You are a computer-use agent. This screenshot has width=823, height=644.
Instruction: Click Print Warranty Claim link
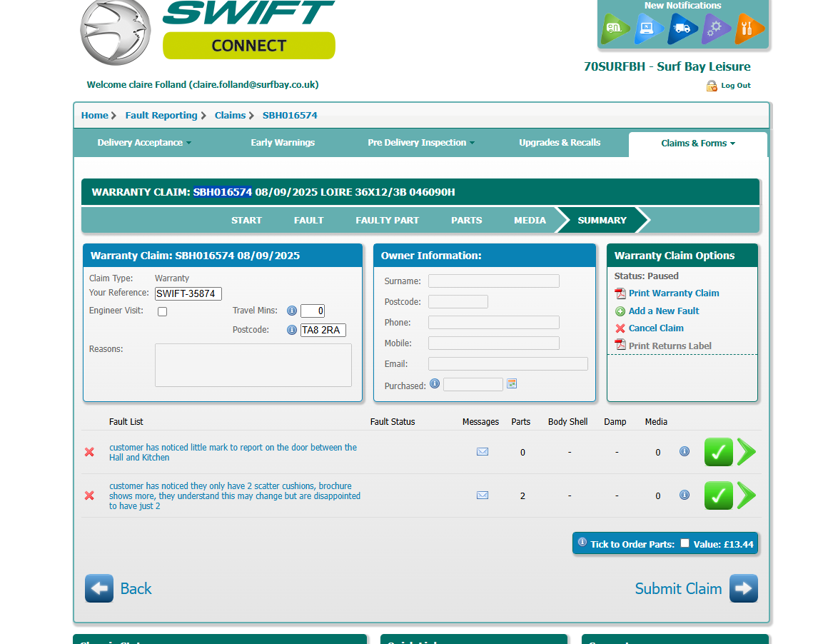point(674,293)
